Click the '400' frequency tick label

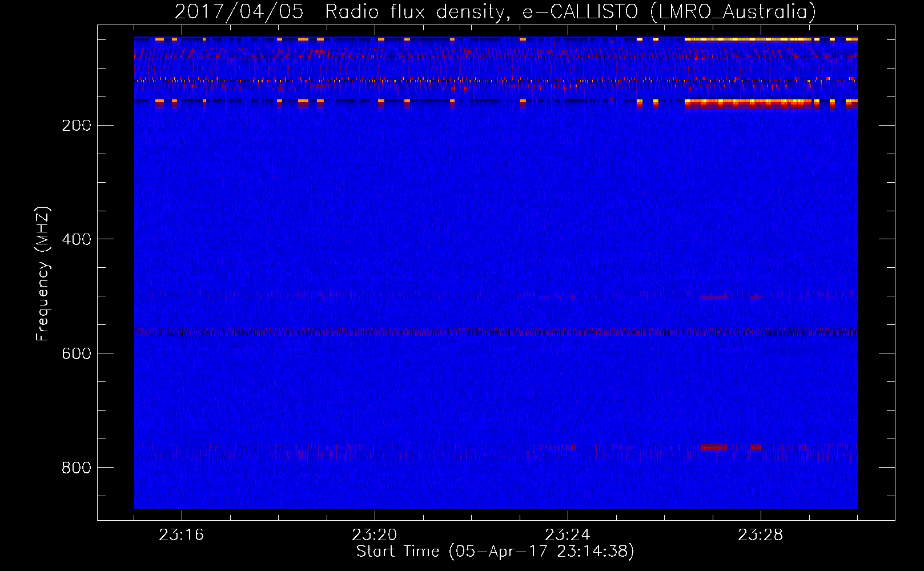click(x=77, y=239)
